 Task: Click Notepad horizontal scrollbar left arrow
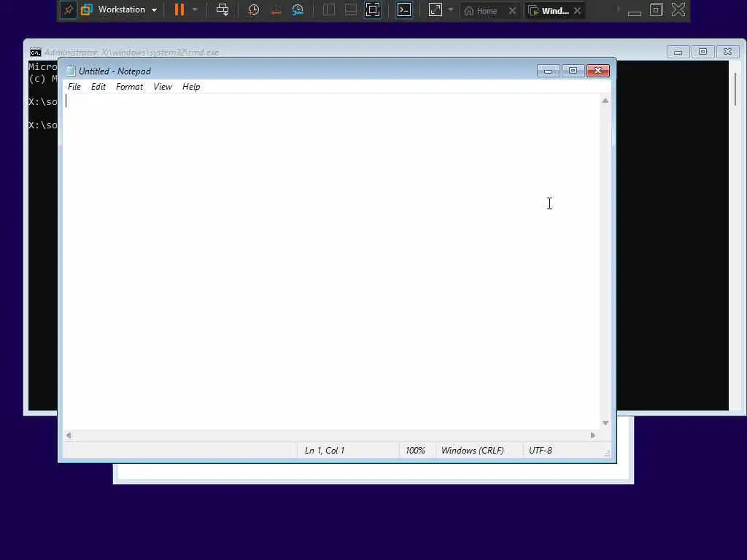(69, 435)
